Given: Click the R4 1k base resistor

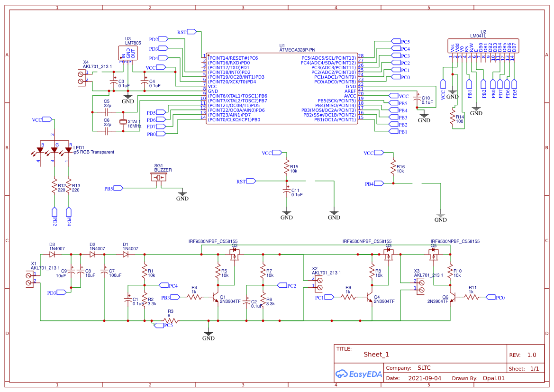Looking at the screenshot, I should (x=194, y=298).
